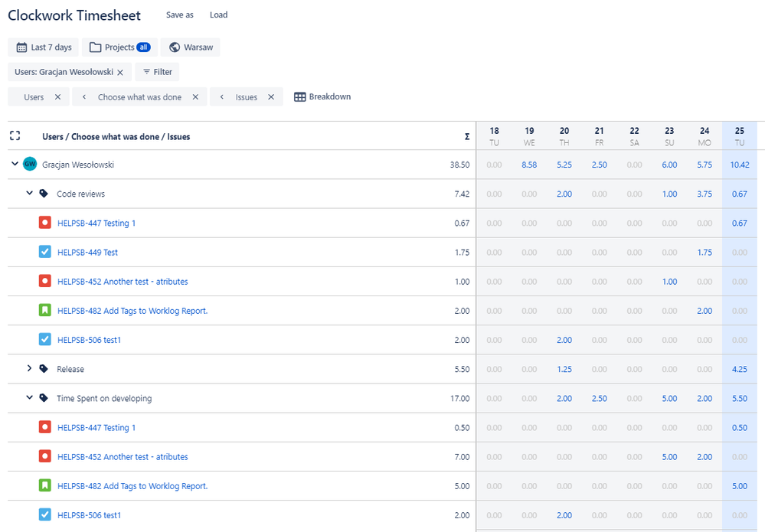Click Save as
The width and height of the screenshot is (765, 532).
(x=179, y=15)
